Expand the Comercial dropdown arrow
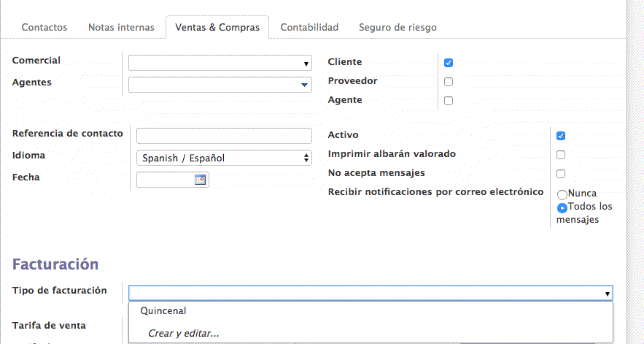This screenshot has width=644, height=344. (x=306, y=64)
